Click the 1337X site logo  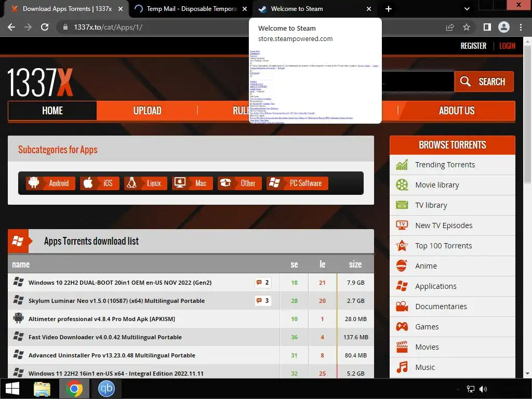[x=40, y=83]
